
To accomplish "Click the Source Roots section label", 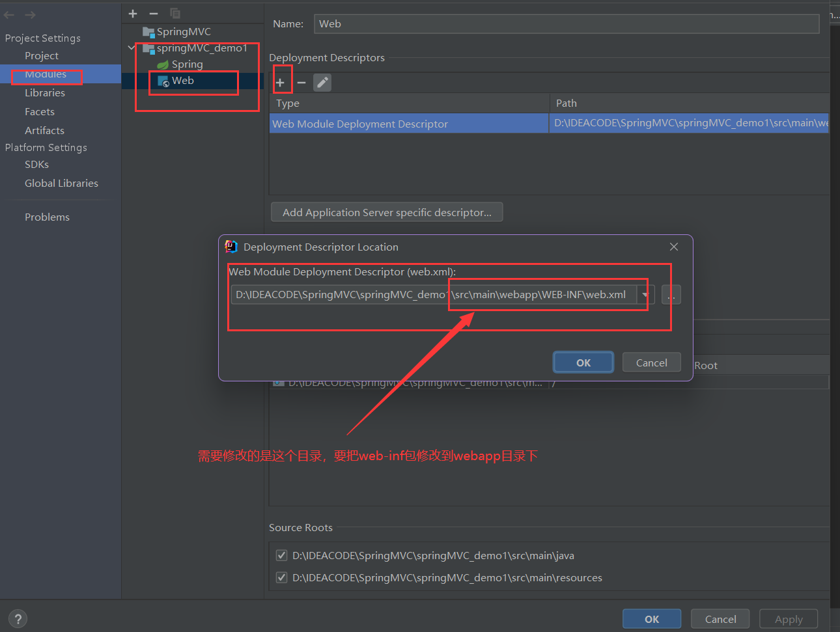I will [x=301, y=528].
